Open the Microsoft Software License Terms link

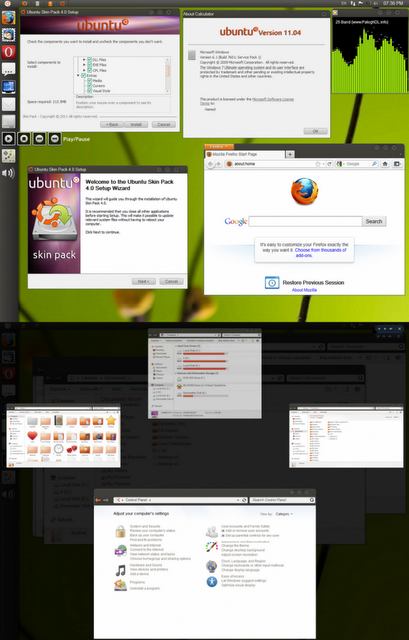pyautogui.click(x=247, y=101)
